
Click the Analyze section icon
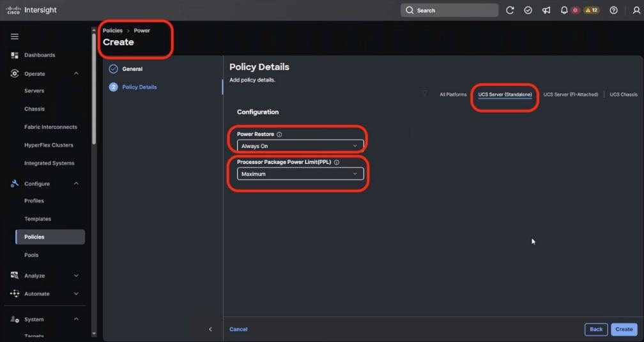pyautogui.click(x=15, y=275)
